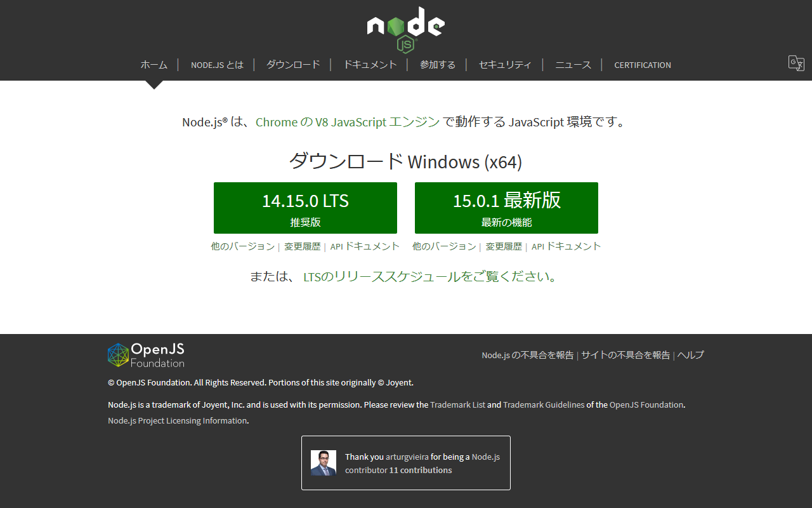Open the ドキュメント navigation item
Image resolution: width=812 pixels, height=508 pixels.
(x=370, y=65)
